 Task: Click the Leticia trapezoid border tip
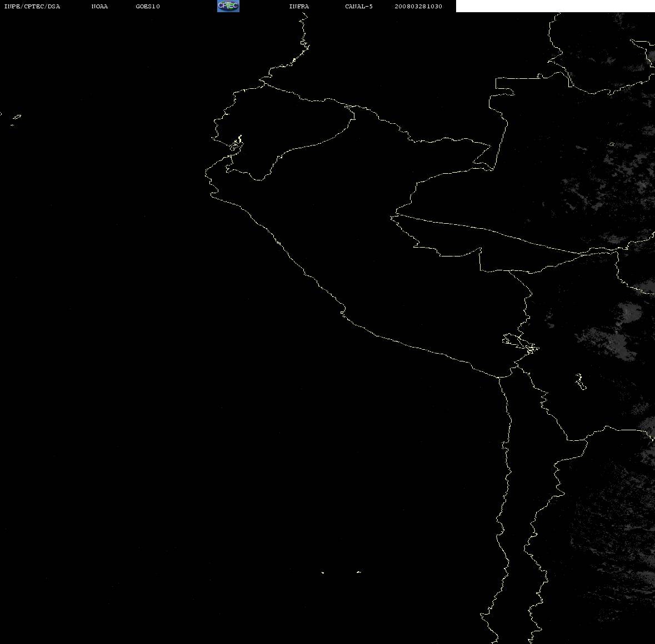(492, 169)
